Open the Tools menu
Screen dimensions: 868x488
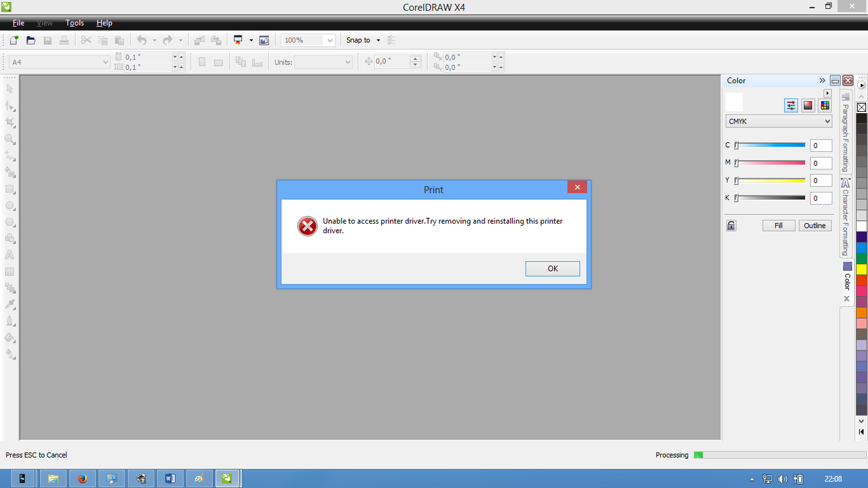click(x=75, y=23)
